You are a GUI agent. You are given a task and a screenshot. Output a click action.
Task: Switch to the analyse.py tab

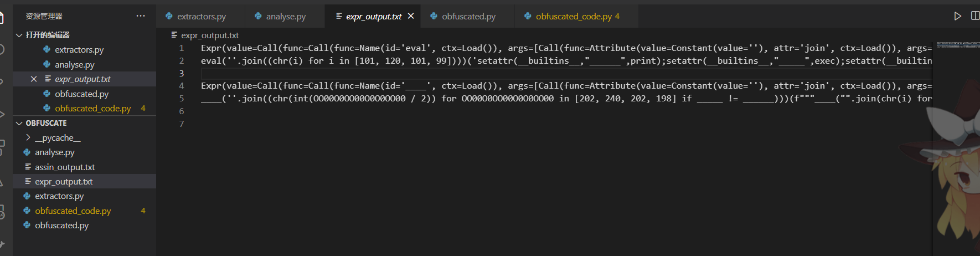[x=285, y=17]
